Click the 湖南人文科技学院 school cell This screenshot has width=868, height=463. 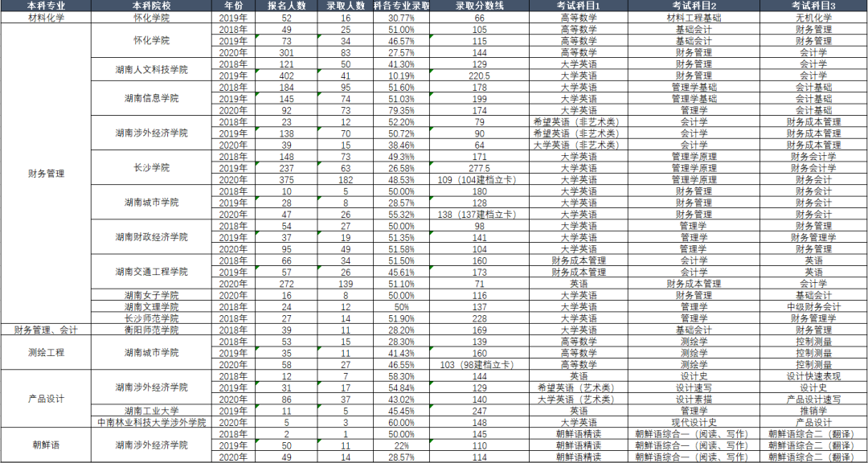[151, 69]
